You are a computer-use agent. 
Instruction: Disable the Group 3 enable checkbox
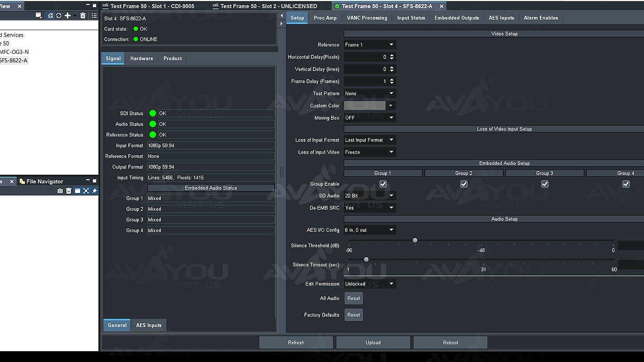pyautogui.click(x=545, y=184)
